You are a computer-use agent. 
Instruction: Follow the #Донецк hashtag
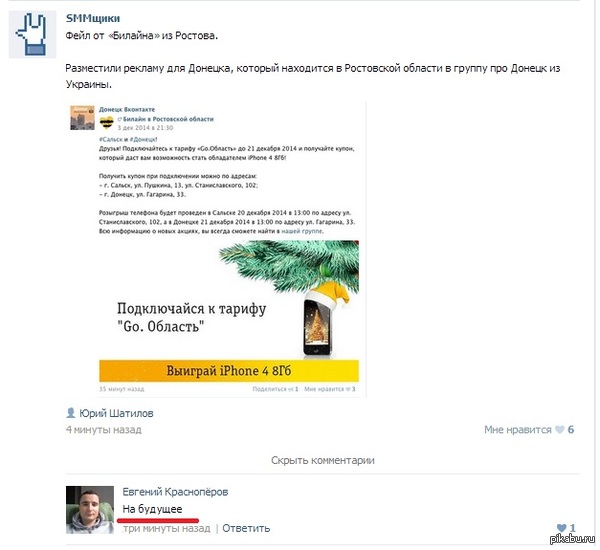(x=143, y=139)
